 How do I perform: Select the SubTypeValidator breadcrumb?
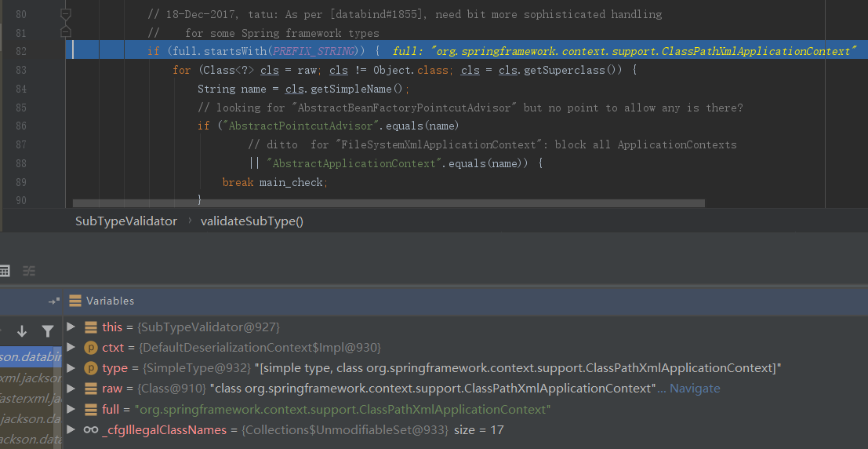click(x=125, y=221)
